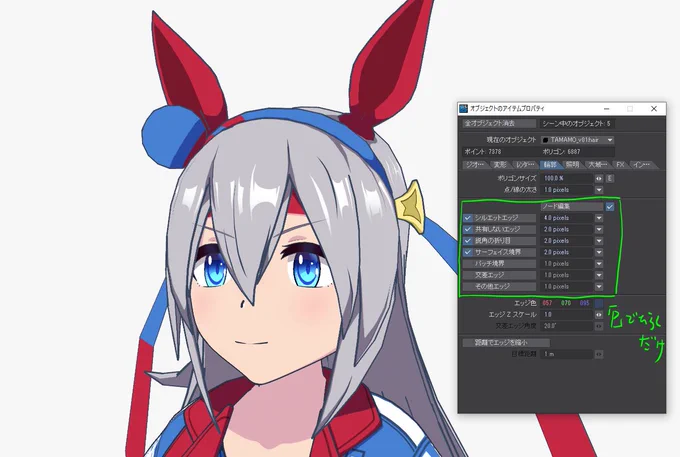Screen dimensions: 680x457
Task: Click the slider arrows beside 交差エッジ角度
Action: [x=599, y=326]
